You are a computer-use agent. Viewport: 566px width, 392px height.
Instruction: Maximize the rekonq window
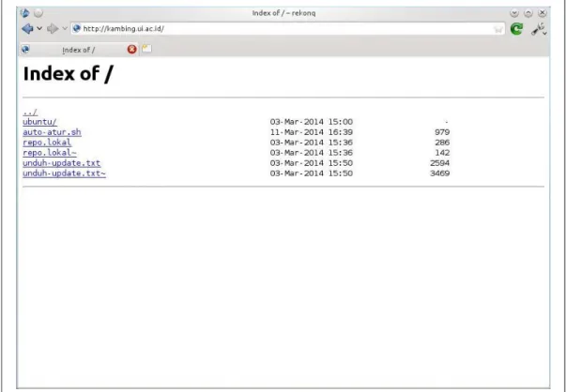pyautogui.click(x=528, y=13)
